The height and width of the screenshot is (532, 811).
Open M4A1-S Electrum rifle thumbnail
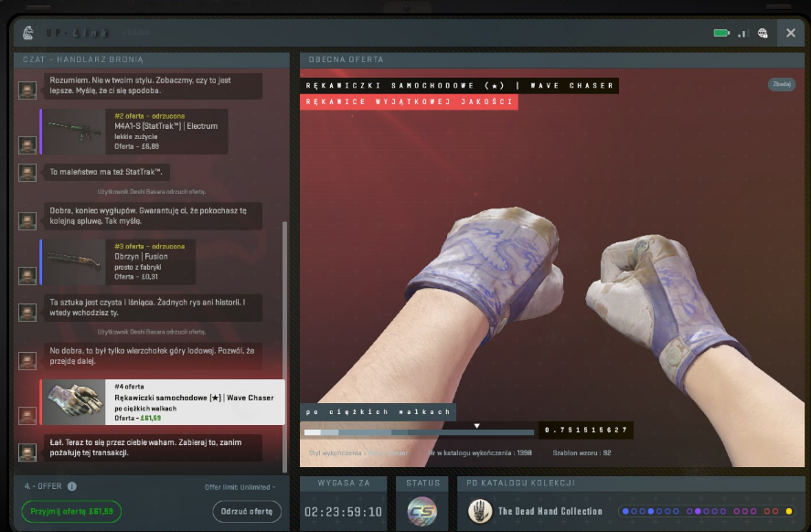click(74, 132)
